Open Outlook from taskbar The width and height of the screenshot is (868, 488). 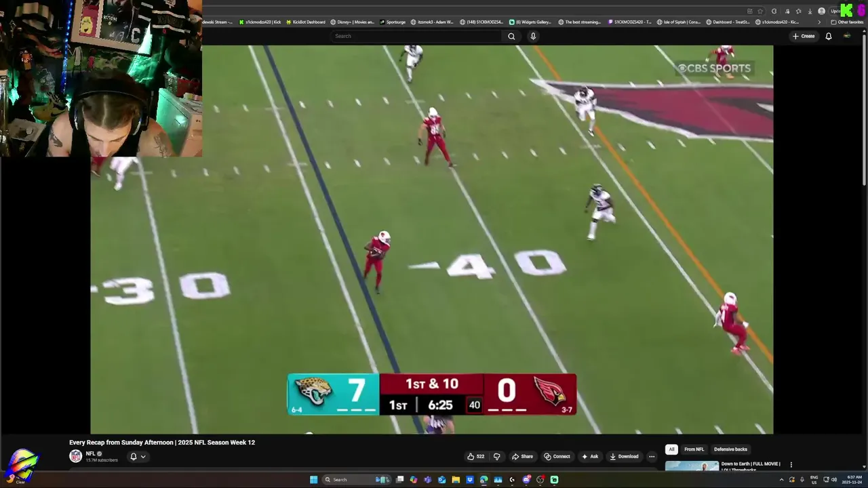click(x=441, y=479)
